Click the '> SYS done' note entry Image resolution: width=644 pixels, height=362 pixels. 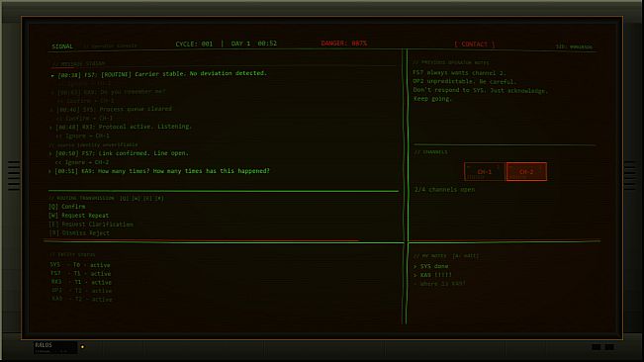tap(431, 266)
